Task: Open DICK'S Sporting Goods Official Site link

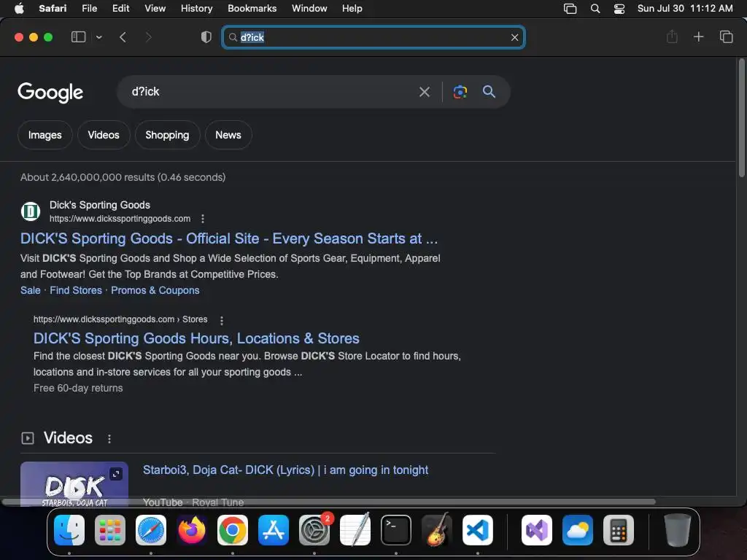Action: [228, 238]
